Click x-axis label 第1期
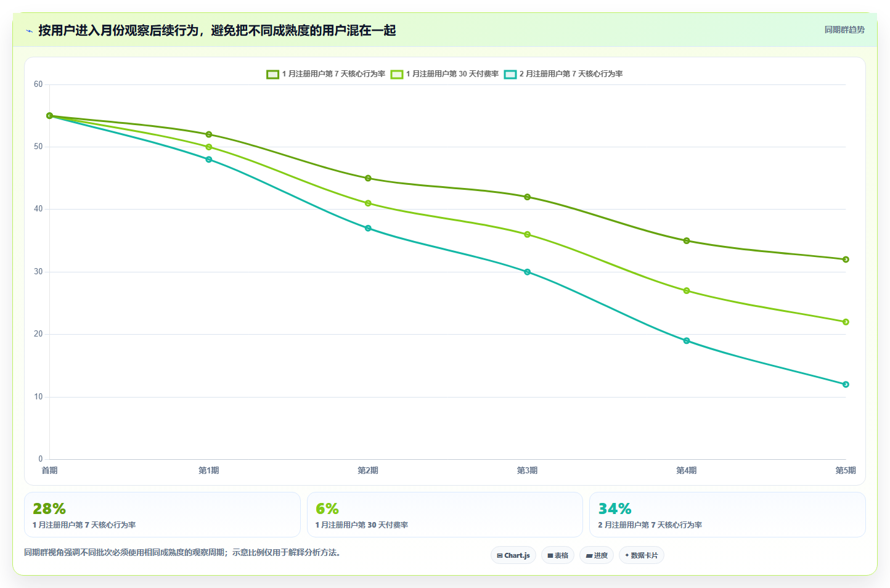This screenshot has height=588, width=890. pyautogui.click(x=209, y=470)
